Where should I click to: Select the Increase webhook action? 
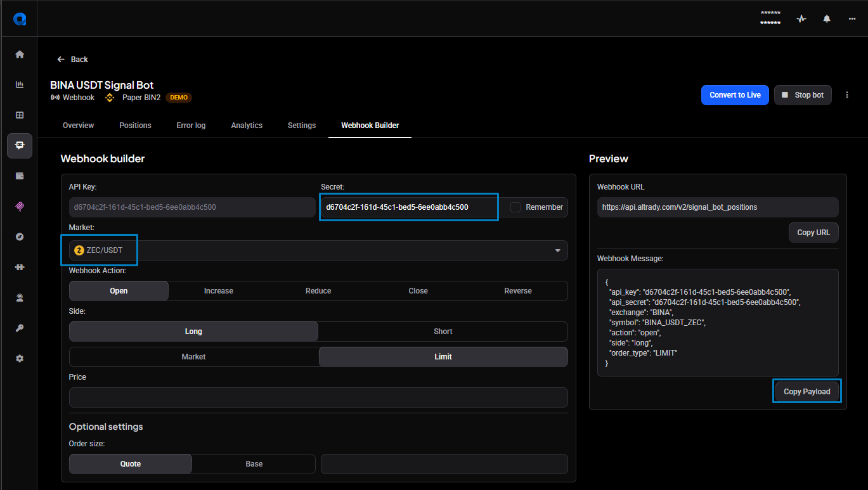click(x=219, y=291)
